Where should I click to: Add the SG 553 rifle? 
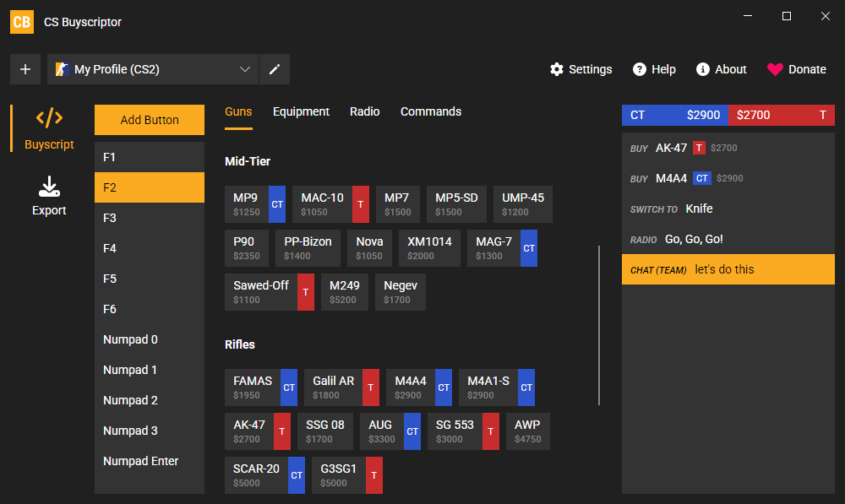[x=463, y=431]
